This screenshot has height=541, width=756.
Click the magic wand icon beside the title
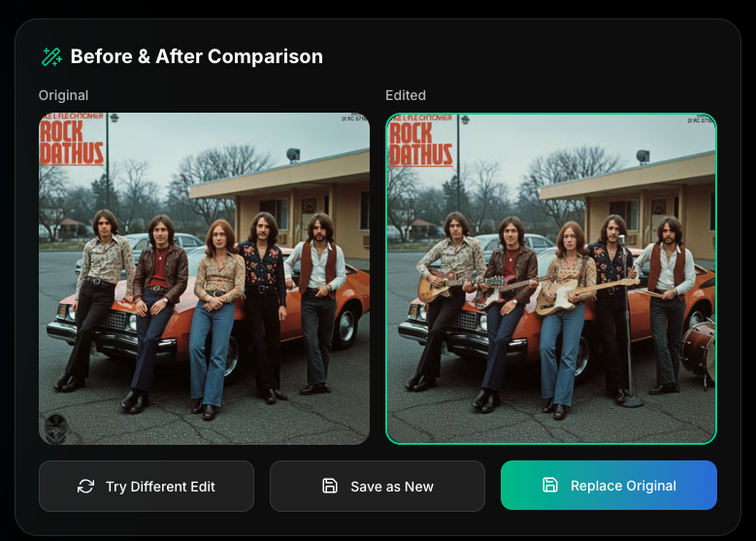pos(52,57)
